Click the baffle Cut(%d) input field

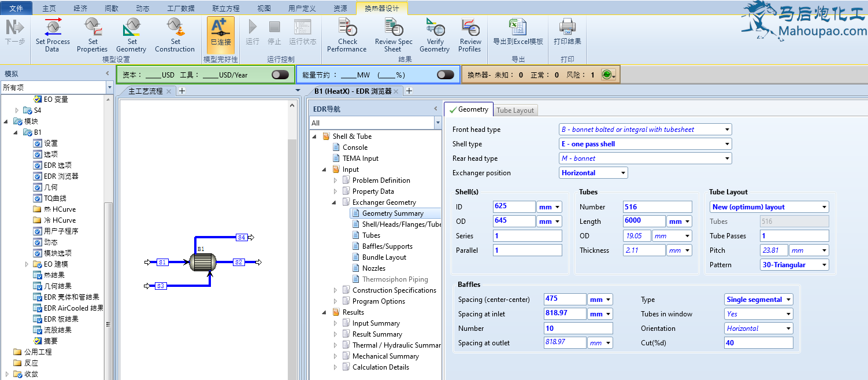(759, 343)
